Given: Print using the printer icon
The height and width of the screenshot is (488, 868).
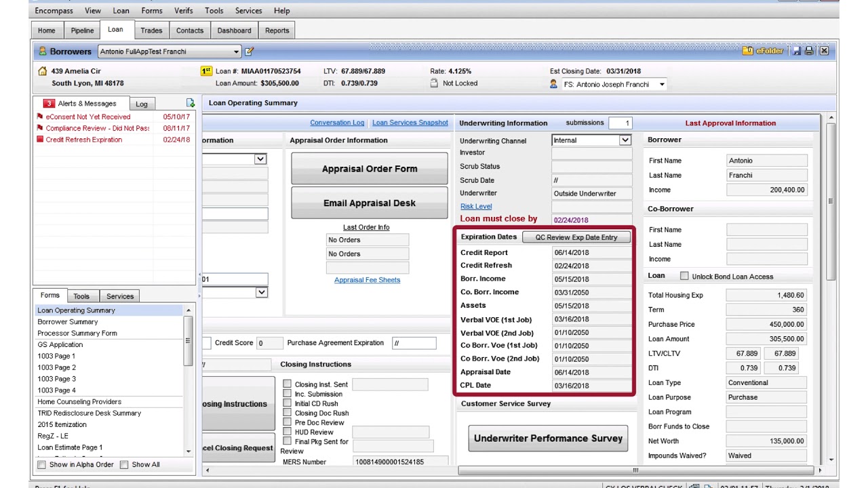Looking at the screenshot, I should 810,51.
